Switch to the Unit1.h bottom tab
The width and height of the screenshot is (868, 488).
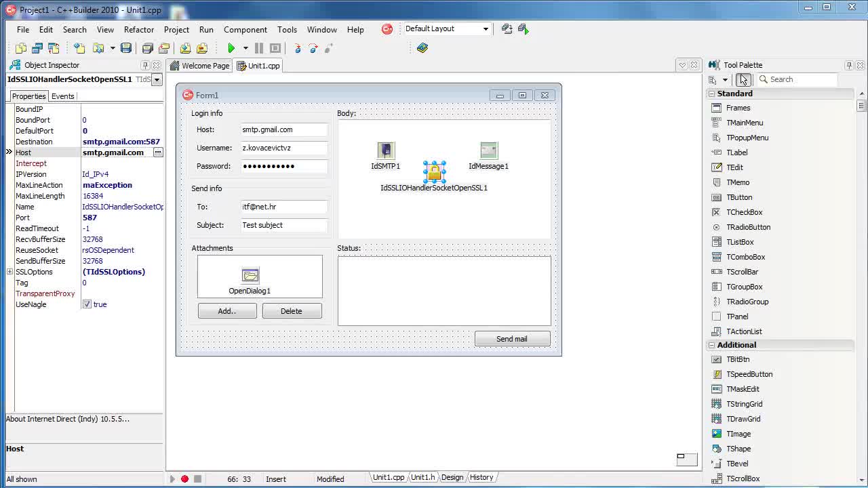pyautogui.click(x=422, y=477)
